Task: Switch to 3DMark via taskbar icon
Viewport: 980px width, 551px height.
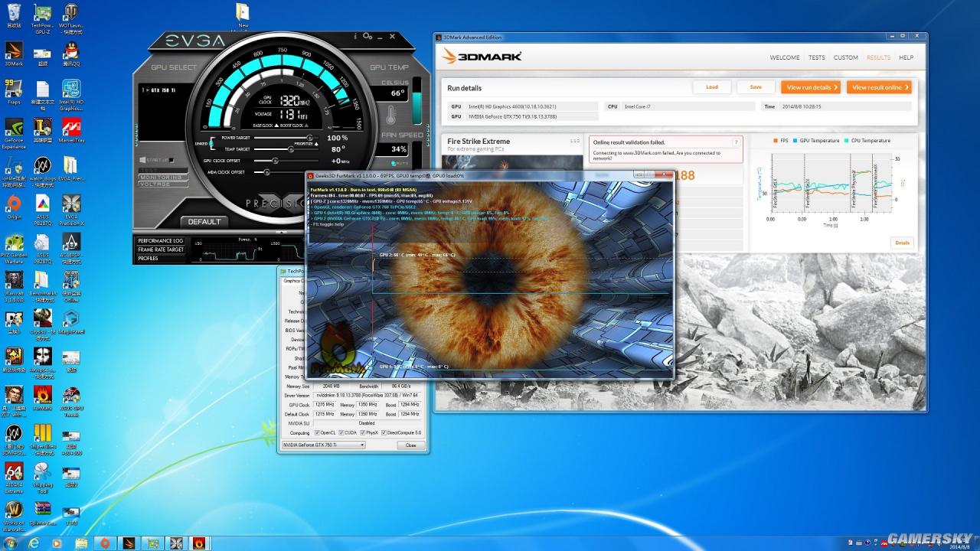Action: 128,543
